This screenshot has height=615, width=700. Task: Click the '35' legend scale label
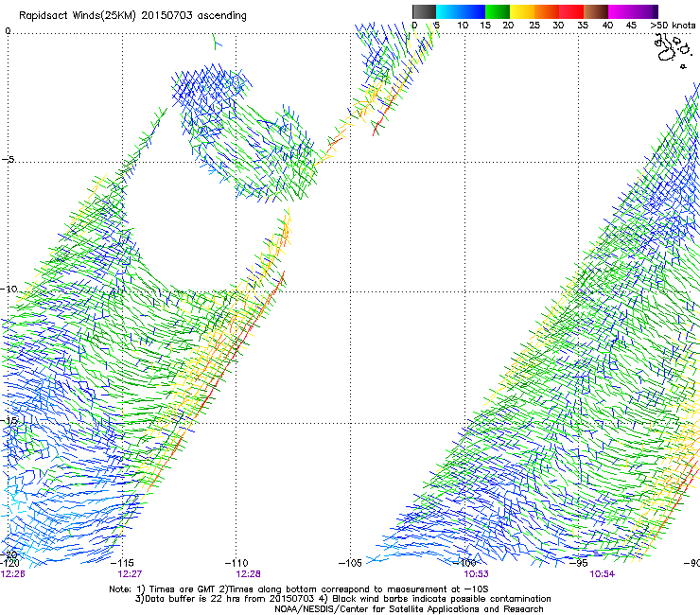583,25
